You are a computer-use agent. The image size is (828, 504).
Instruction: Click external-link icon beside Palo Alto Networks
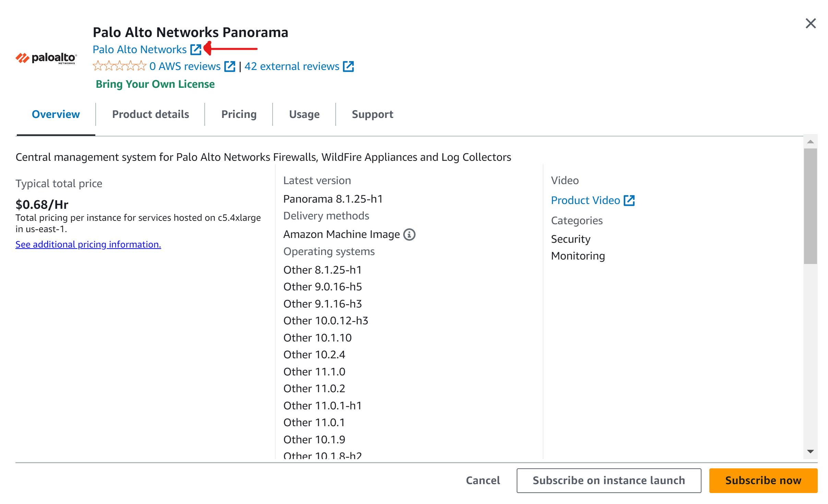(196, 49)
